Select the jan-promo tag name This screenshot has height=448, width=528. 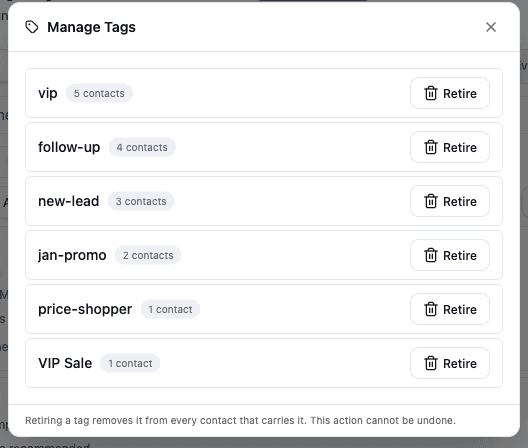pyautogui.click(x=72, y=255)
